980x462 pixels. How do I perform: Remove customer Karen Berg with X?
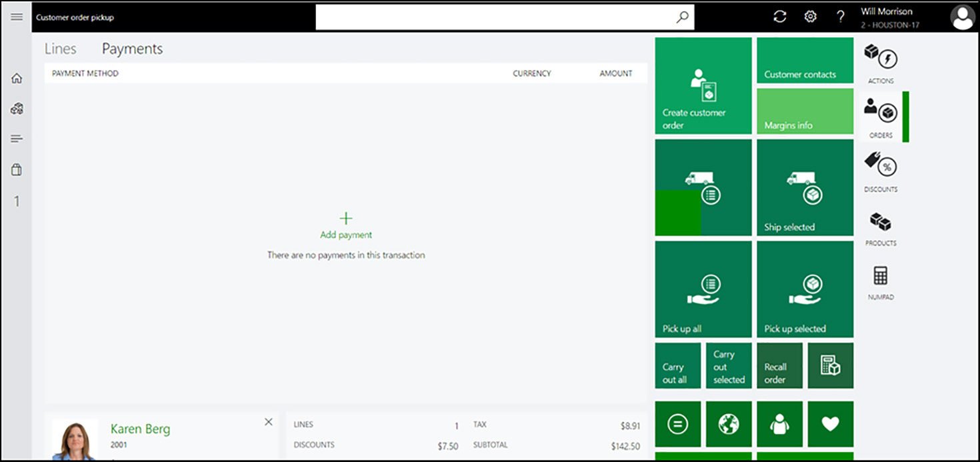(x=268, y=422)
